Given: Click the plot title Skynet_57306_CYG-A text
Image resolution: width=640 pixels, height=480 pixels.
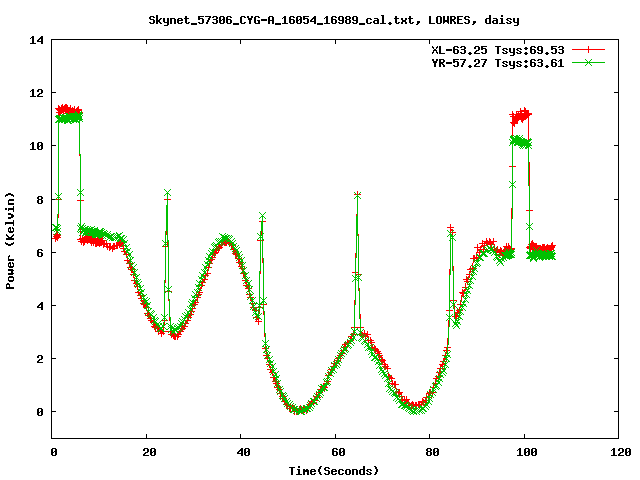Looking at the screenshot, I should pyautogui.click(x=334, y=20).
